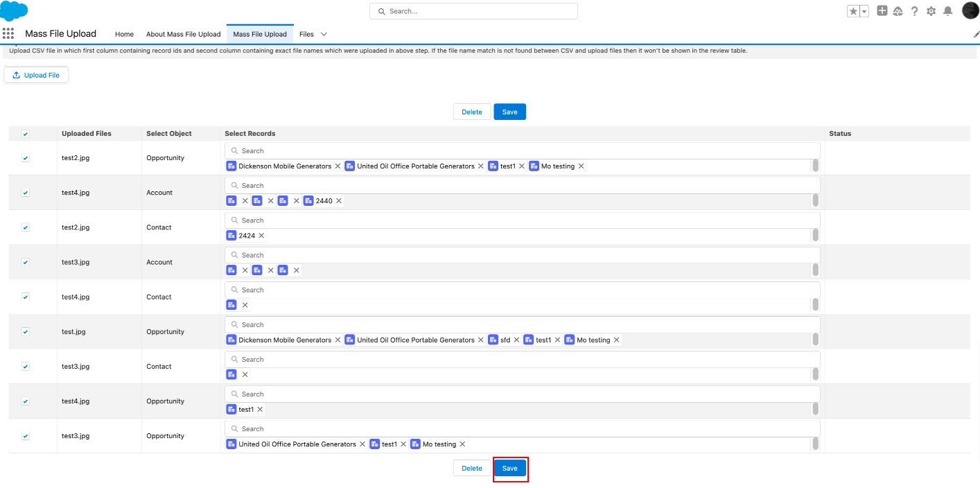Uncheck the test.jpg Opportunity row checkbox
The image size is (980, 488).
tap(26, 331)
